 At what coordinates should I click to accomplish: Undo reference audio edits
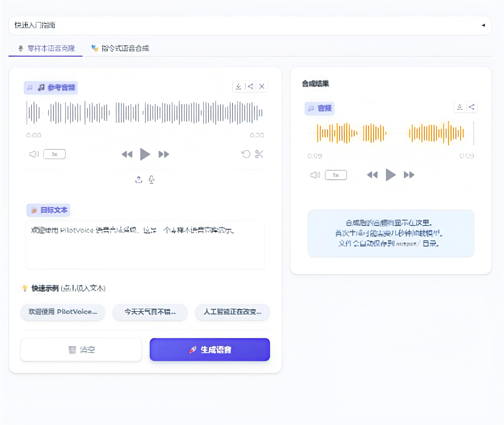pyautogui.click(x=246, y=154)
